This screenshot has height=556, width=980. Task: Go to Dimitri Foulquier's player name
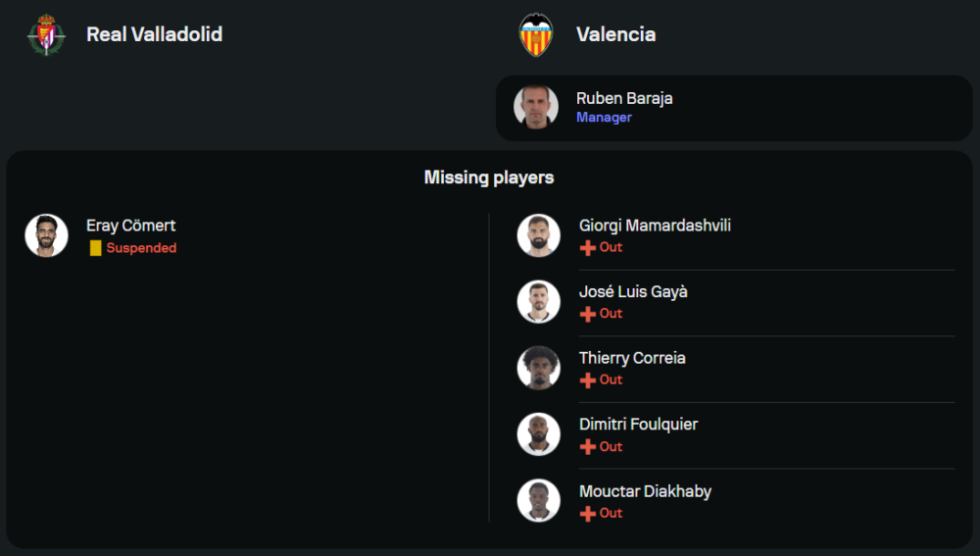(x=639, y=425)
